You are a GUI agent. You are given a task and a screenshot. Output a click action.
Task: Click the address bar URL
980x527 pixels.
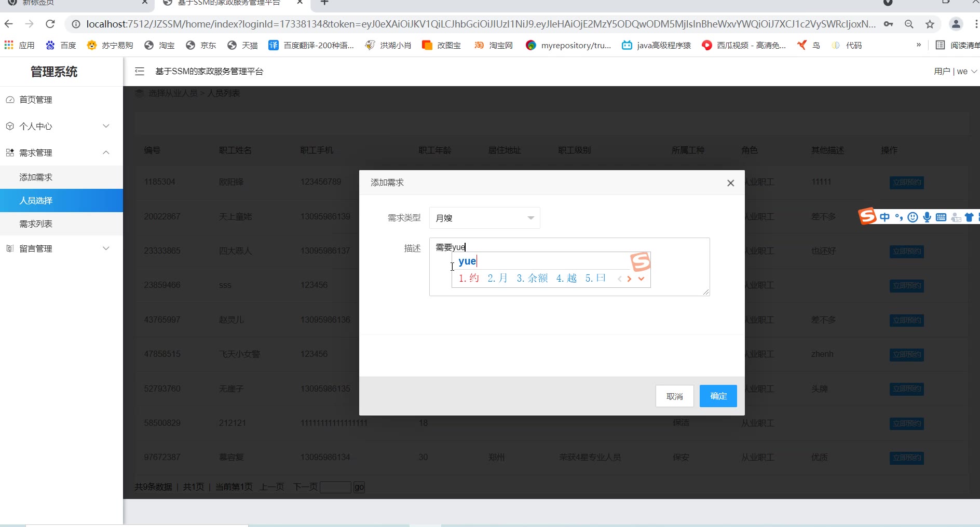pos(480,24)
